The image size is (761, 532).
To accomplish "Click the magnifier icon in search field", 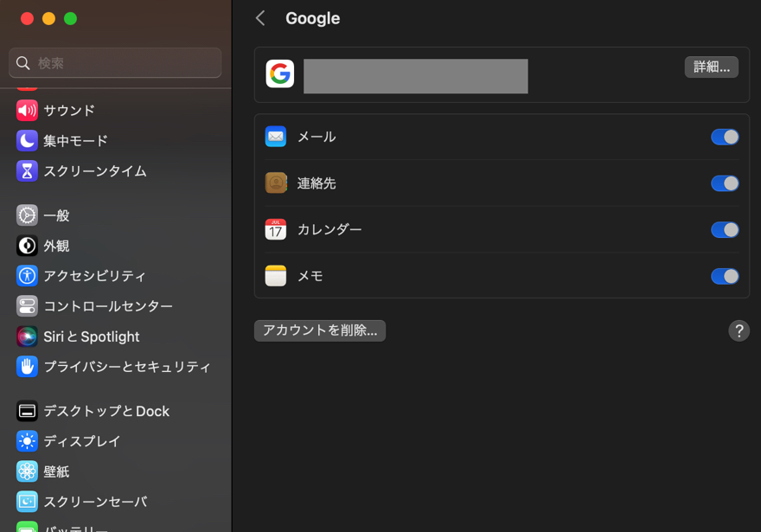I will pyautogui.click(x=22, y=63).
